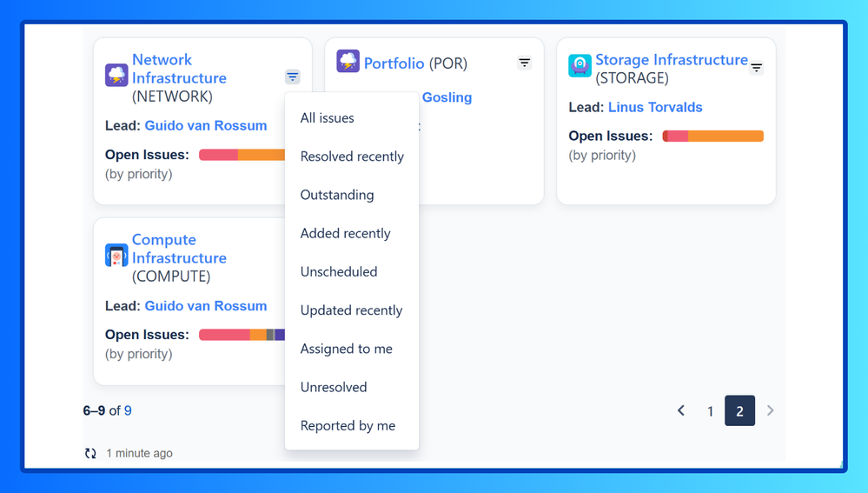Open the Network Infrastructure project link
Screen dimensions: 868x493
click(x=179, y=69)
